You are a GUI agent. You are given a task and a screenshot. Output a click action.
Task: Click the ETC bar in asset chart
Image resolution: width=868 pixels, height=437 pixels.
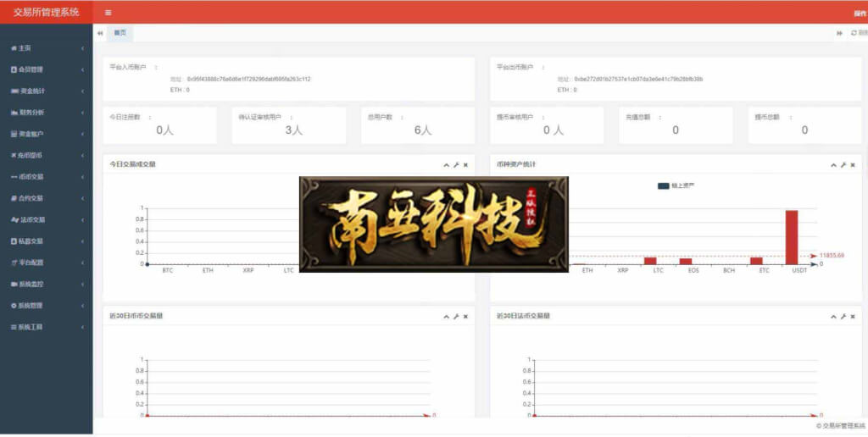click(x=756, y=261)
